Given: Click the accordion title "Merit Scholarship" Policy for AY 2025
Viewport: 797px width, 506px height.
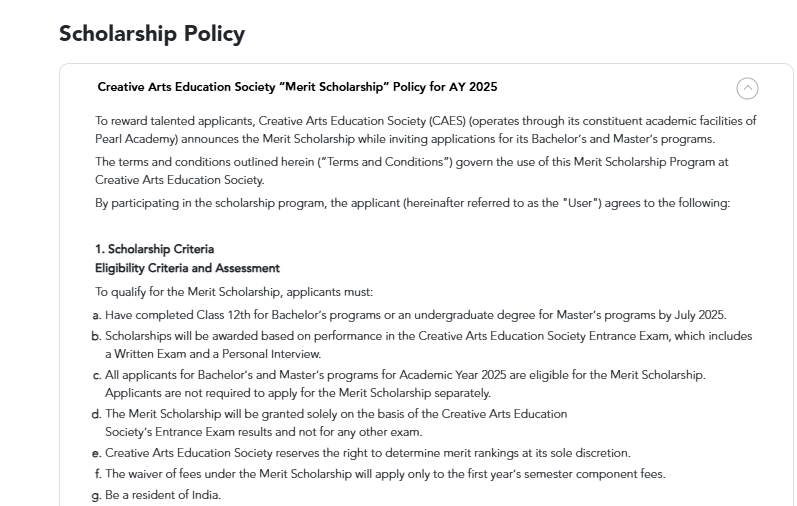Looking at the screenshot, I should click(297, 87).
